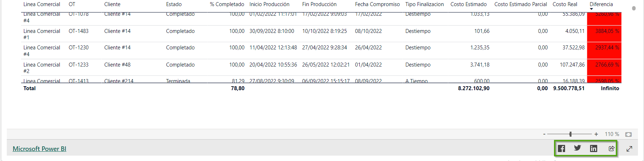Zoom in with the plus button
Image resolution: width=644 pixels, height=161 pixels.
596,134
